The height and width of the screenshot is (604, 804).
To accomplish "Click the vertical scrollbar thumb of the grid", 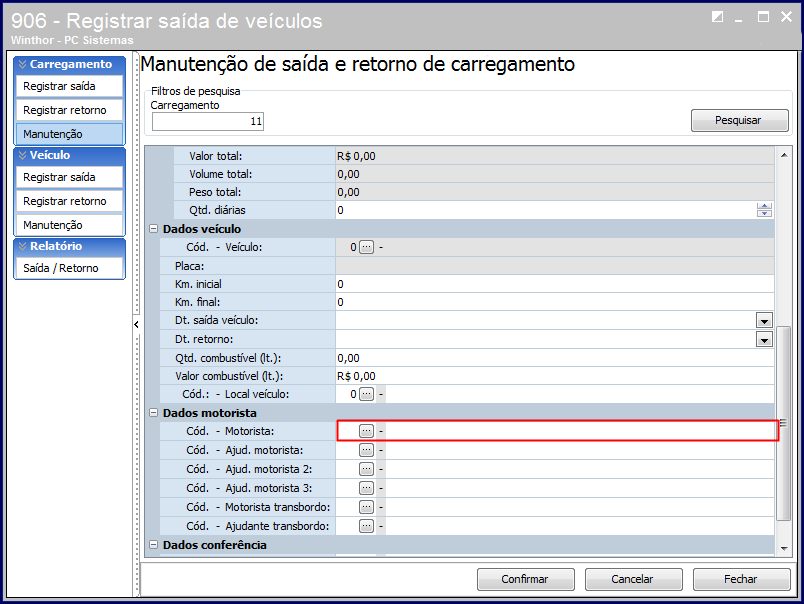I will click(783, 423).
